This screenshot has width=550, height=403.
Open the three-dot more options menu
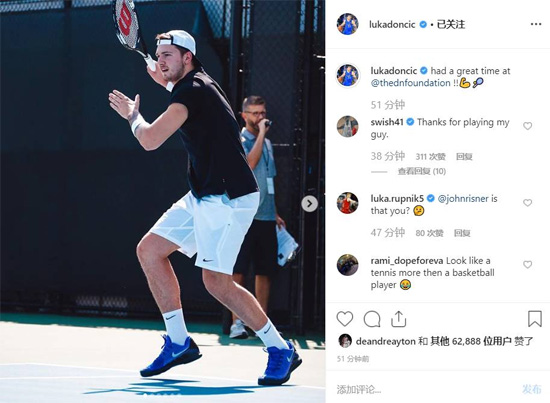536,24
